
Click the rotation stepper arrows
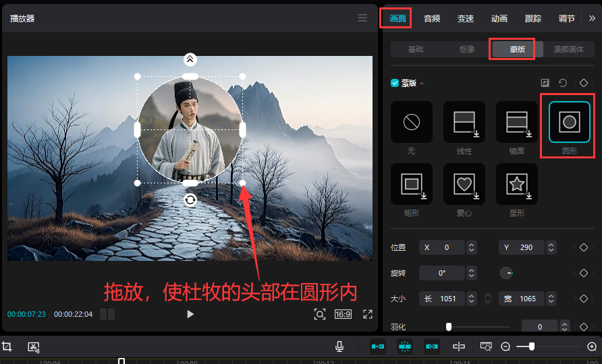[472, 273]
